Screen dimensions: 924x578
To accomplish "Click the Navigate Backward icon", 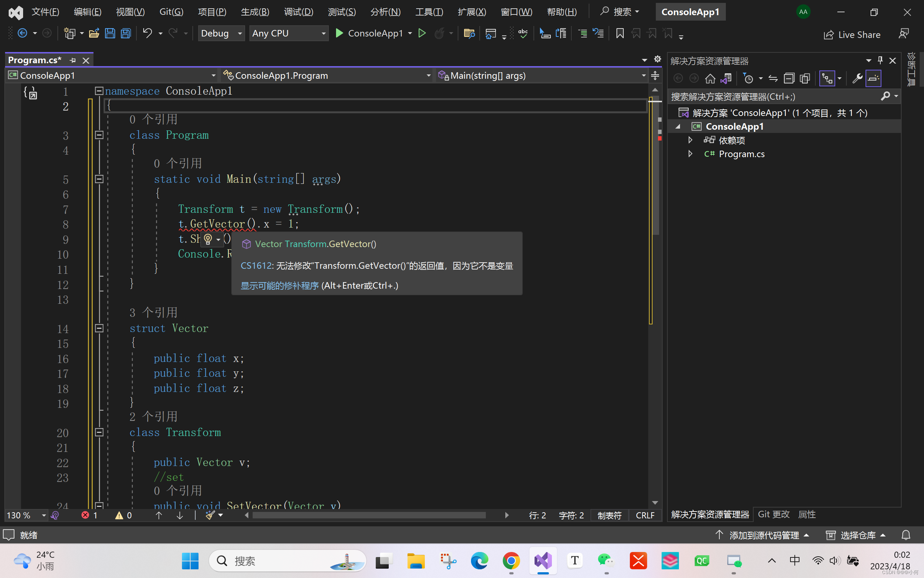I will (22, 34).
